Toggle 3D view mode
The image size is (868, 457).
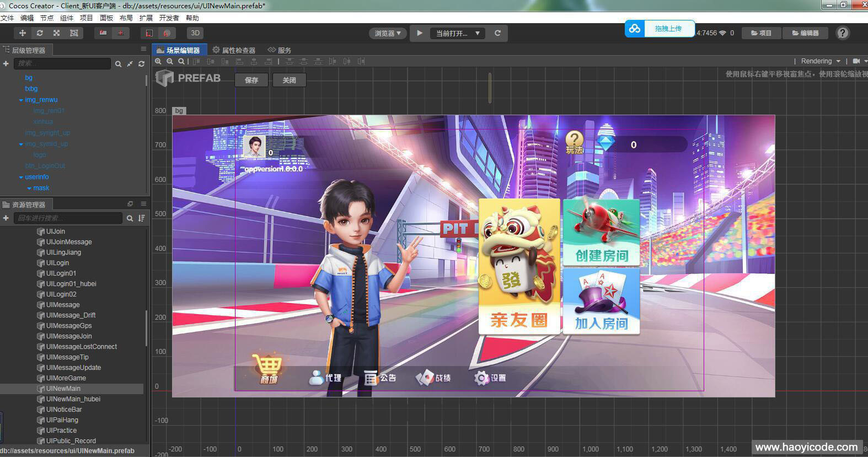point(195,33)
